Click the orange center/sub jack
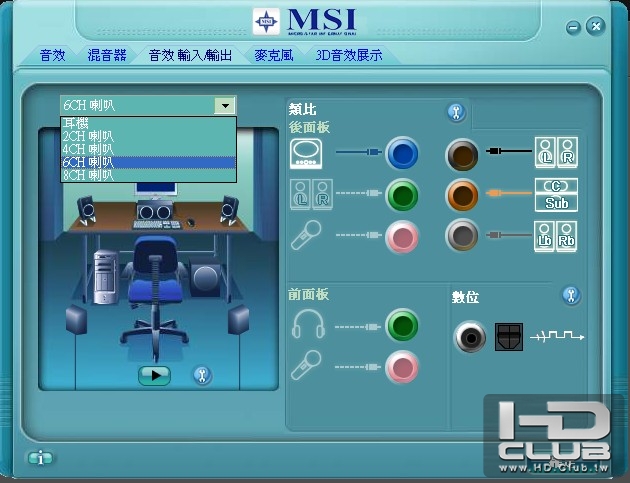 click(x=462, y=195)
